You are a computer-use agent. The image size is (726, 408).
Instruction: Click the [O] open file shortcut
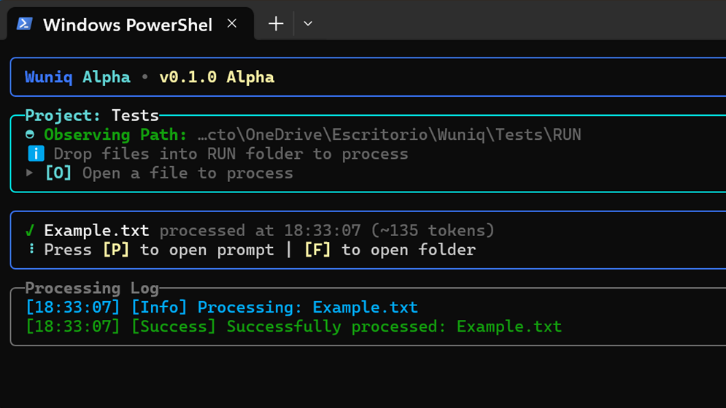(x=58, y=173)
